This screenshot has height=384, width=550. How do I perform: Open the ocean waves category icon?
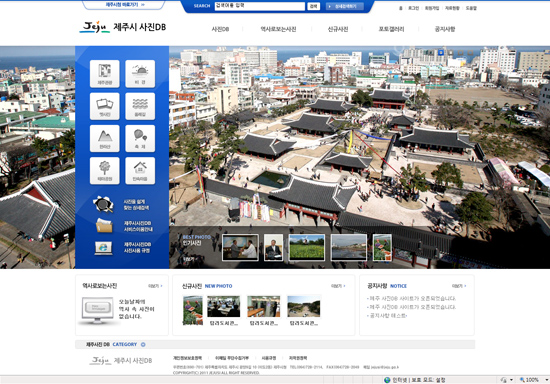(x=140, y=106)
